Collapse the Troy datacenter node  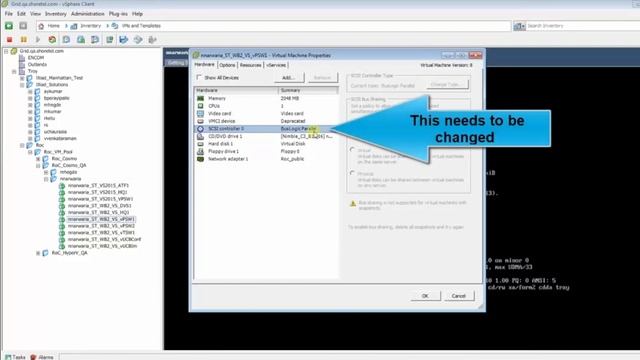click(x=14, y=71)
